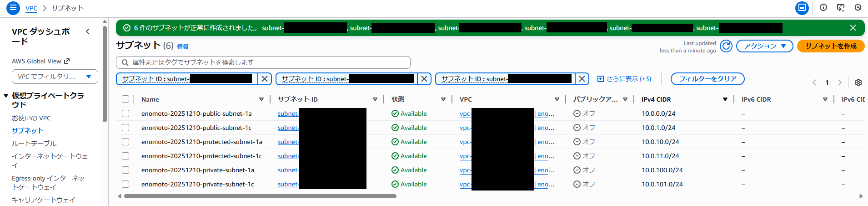This screenshot has height=206, width=868.
Task: Open インターネットゲートウェイ in sidebar
Action: tap(50, 160)
